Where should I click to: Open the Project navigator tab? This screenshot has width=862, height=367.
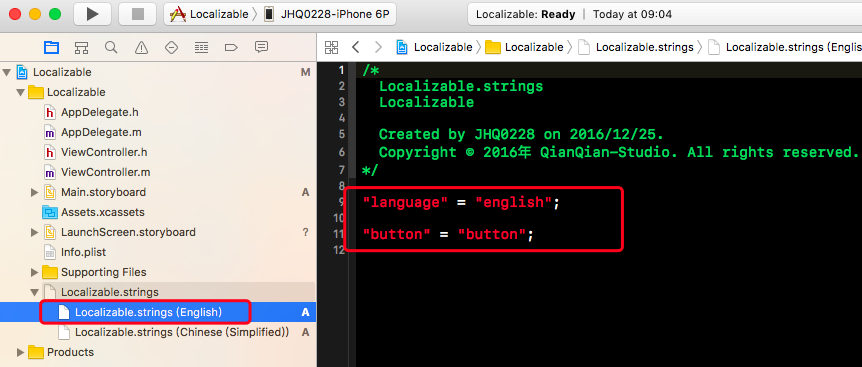[51, 48]
